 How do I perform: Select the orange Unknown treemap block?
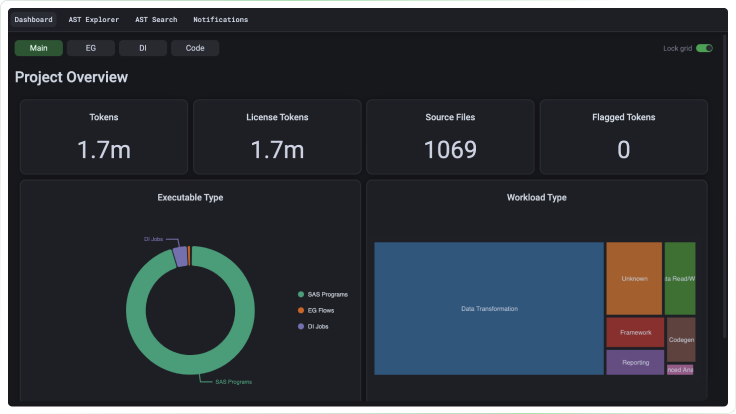[634, 278]
